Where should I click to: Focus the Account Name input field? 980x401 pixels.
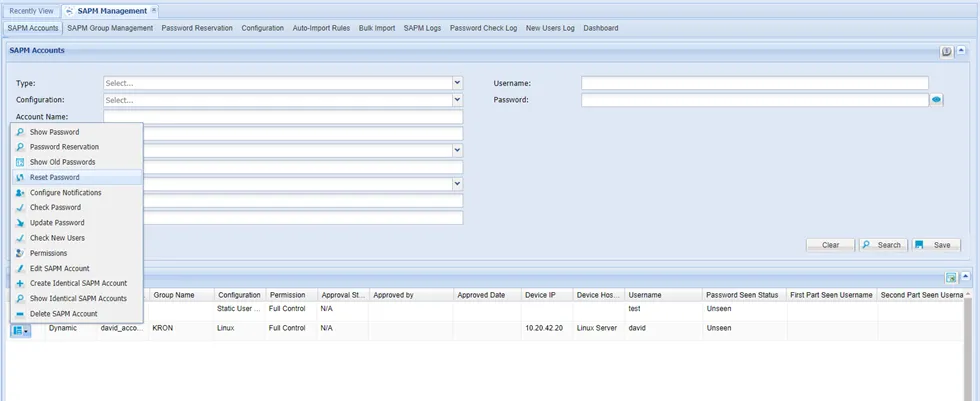click(x=283, y=117)
